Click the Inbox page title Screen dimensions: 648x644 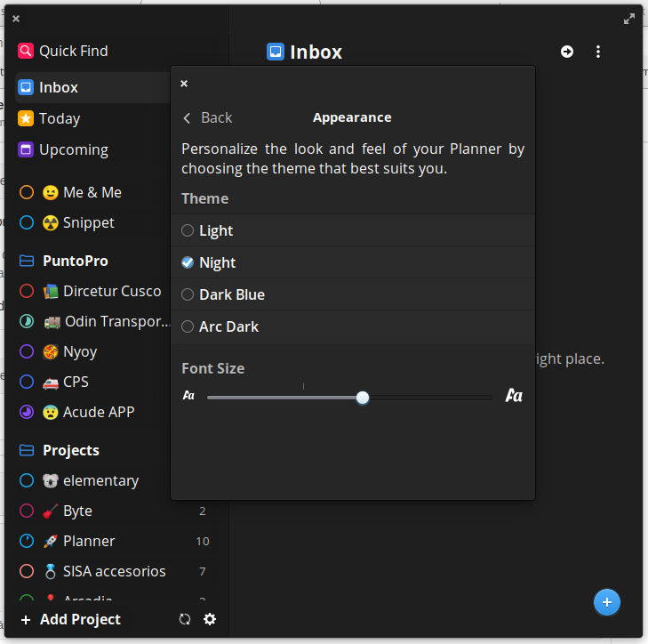click(x=316, y=52)
